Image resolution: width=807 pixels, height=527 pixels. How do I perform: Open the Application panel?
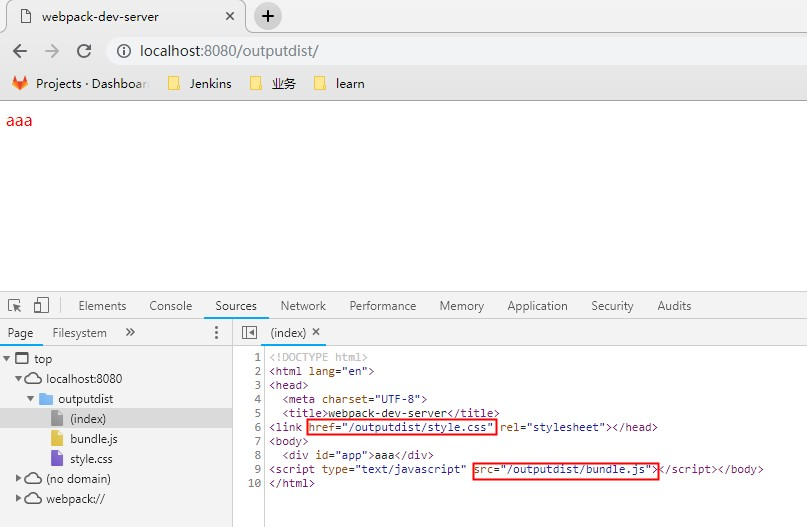pyautogui.click(x=537, y=306)
